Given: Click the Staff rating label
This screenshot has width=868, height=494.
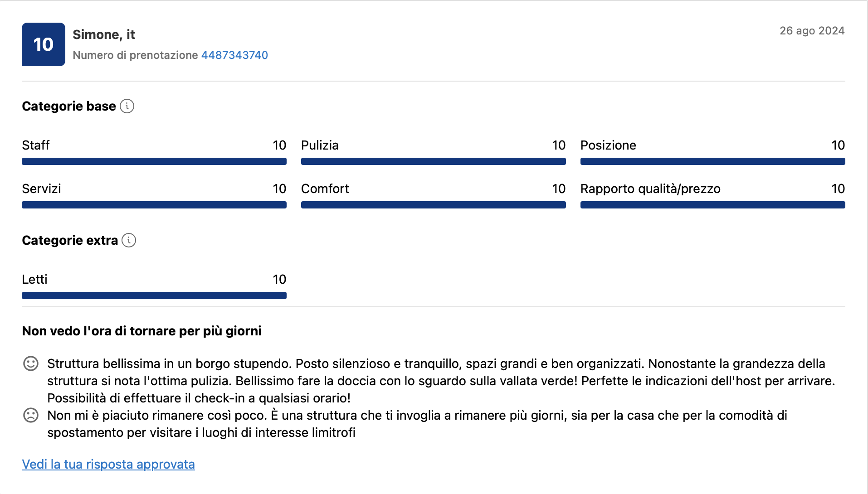Looking at the screenshot, I should click(36, 145).
